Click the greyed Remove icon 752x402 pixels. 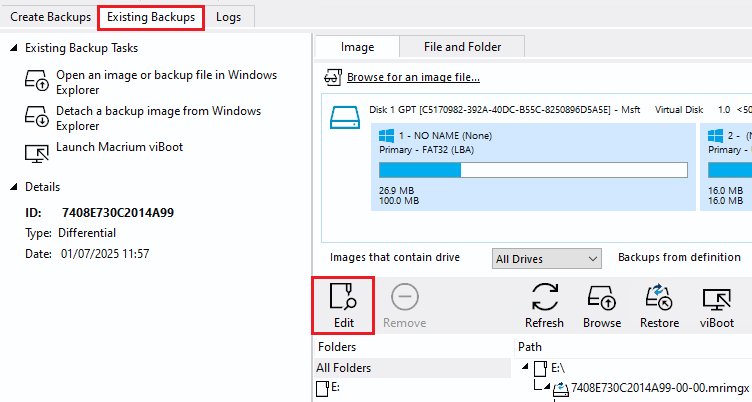pyautogui.click(x=405, y=305)
